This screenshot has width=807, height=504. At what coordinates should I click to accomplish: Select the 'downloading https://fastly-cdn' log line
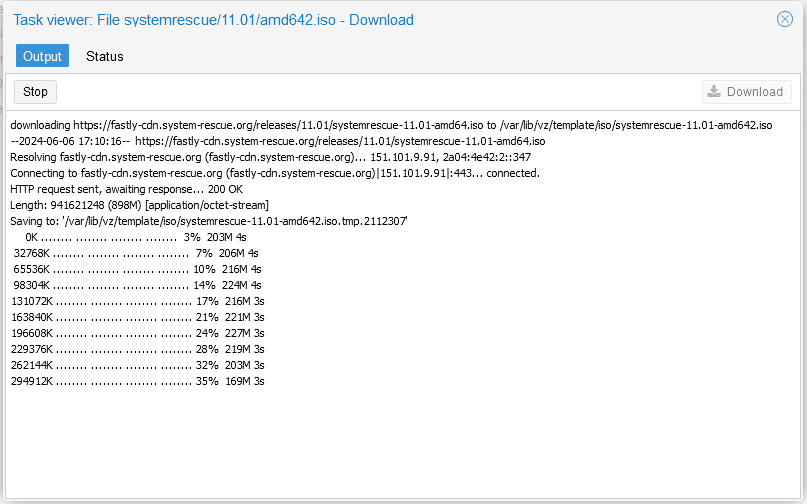click(391, 125)
